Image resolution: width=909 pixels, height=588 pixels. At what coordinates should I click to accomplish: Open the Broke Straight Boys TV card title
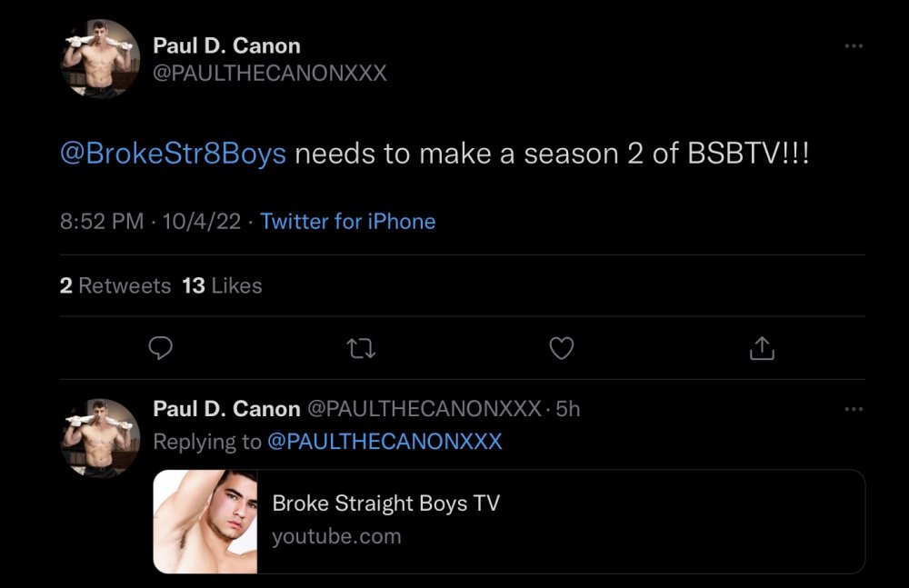(385, 503)
